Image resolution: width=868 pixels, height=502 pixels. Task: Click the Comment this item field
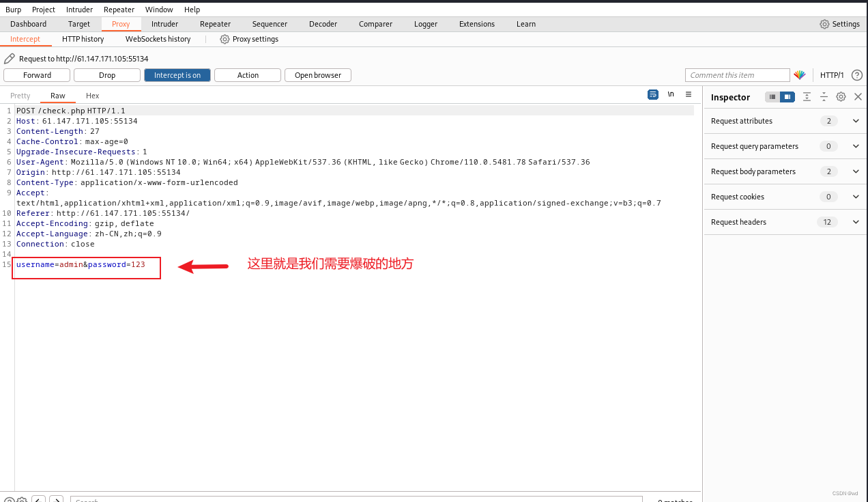[737, 75]
